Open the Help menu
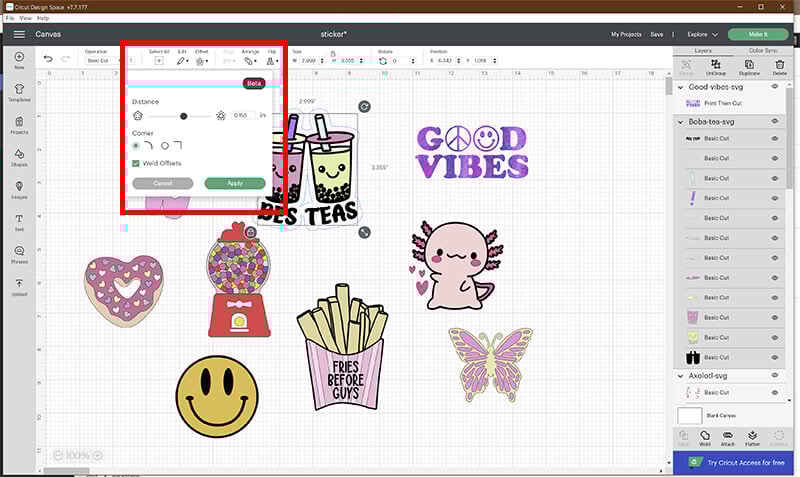 coord(43,18)
